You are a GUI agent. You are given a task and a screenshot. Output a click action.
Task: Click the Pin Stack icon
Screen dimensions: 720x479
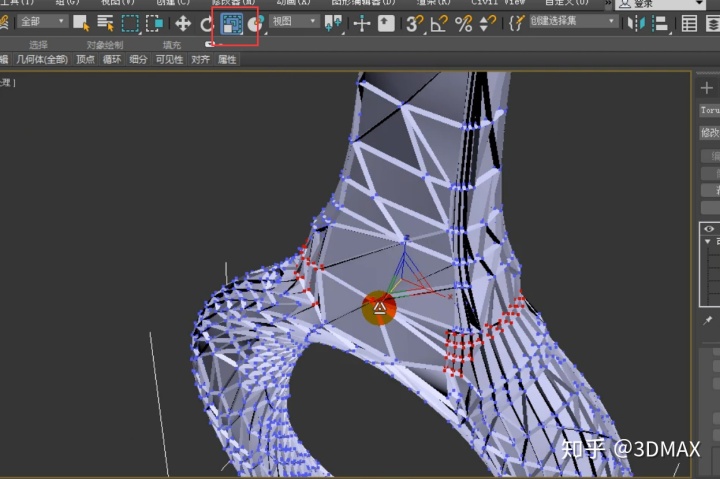tap(708, 320)
